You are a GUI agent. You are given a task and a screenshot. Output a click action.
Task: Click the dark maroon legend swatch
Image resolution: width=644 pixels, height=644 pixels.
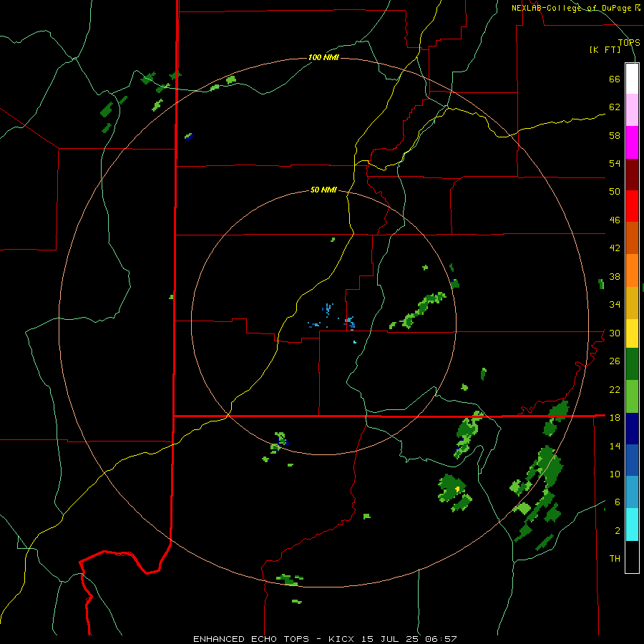pos(632,175)
